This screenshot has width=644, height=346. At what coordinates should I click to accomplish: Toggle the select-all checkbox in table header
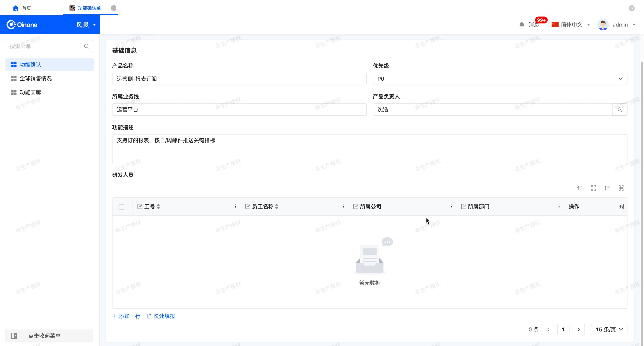121,207
